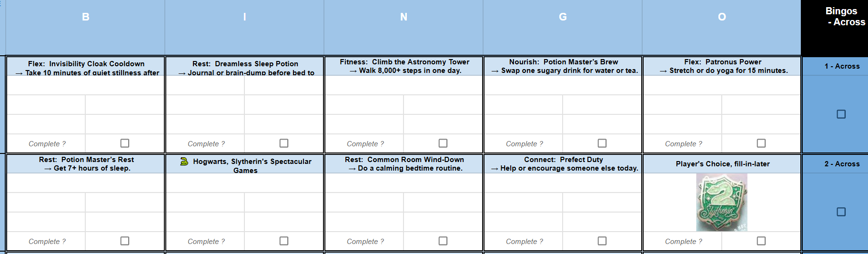Mark Climb the Astronomy Tower complete
This screenshot has height=254, width=868.
coord(443,143)
